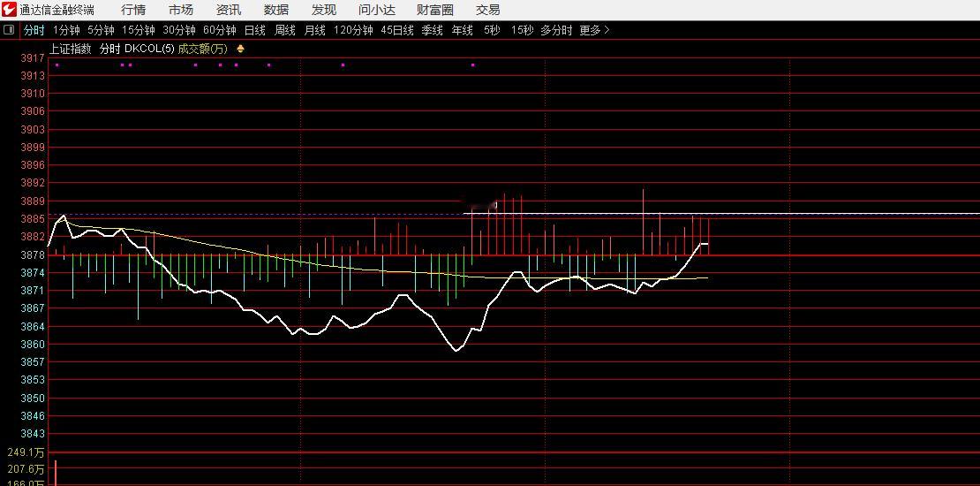Switch to 120分钟 period
The image size is (980, 486).
[x=353, y=30]
